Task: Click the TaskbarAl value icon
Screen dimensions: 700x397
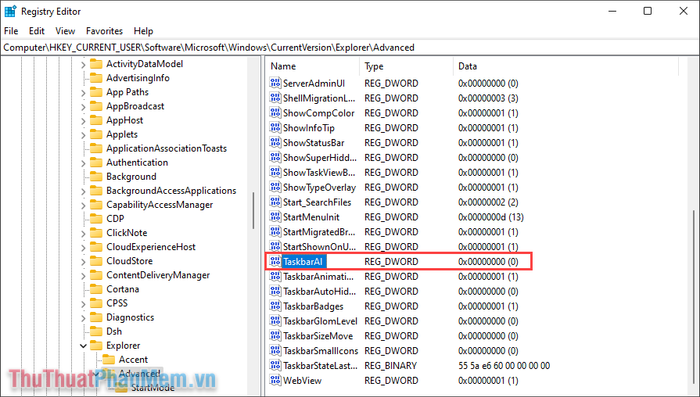Action: [x=275, y=261]
